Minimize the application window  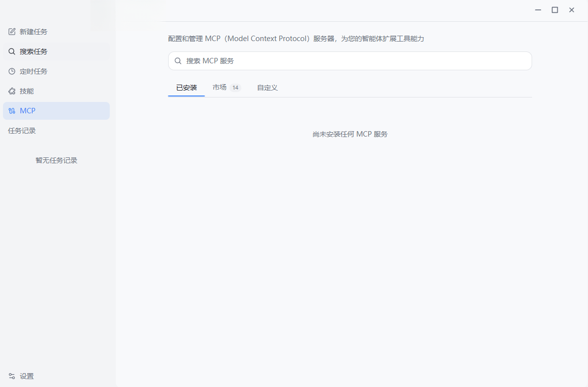click(x=538, y=10)
